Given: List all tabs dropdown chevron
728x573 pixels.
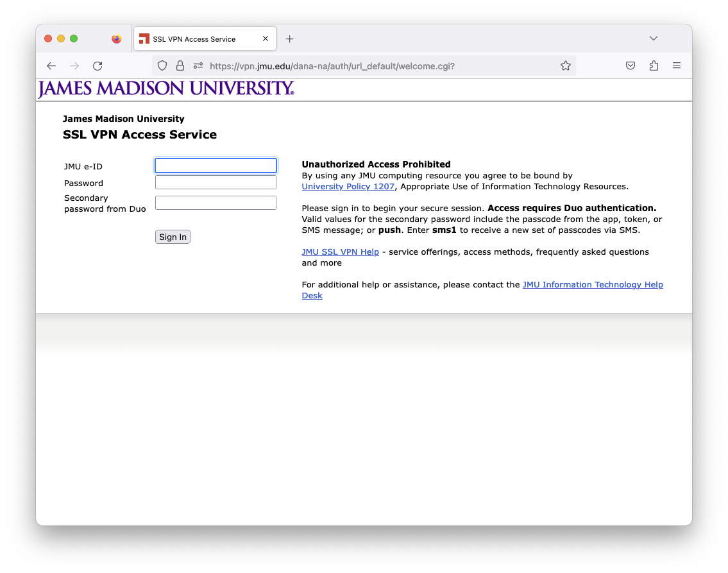Looking at the screenshot, I should click(x=653, y=38).
